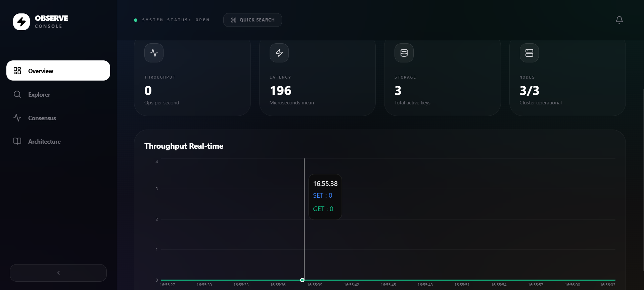Switch to the Consensus page

[58, 118]
